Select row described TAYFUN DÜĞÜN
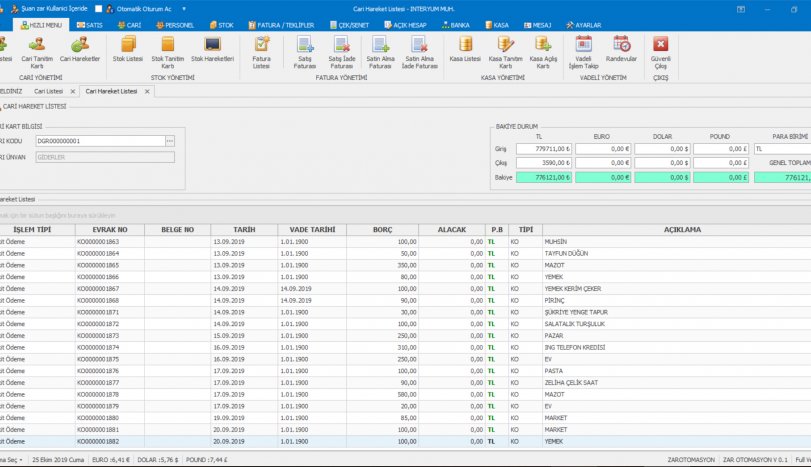811x467 pixels. coord(406,253)
